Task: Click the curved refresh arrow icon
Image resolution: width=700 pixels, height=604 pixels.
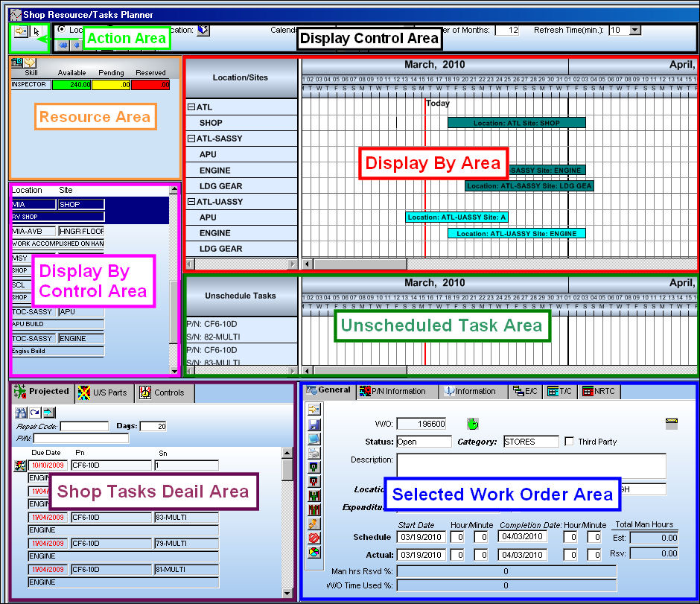Action: 35,413
